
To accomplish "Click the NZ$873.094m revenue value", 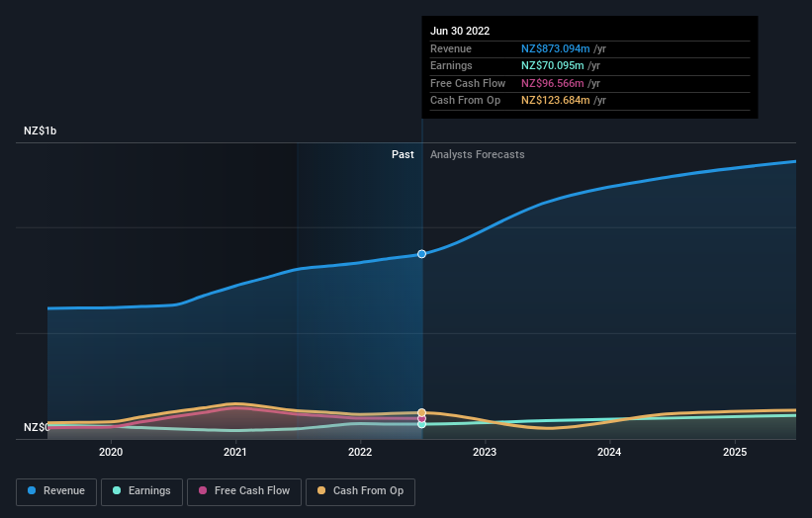I will (555, 48).
